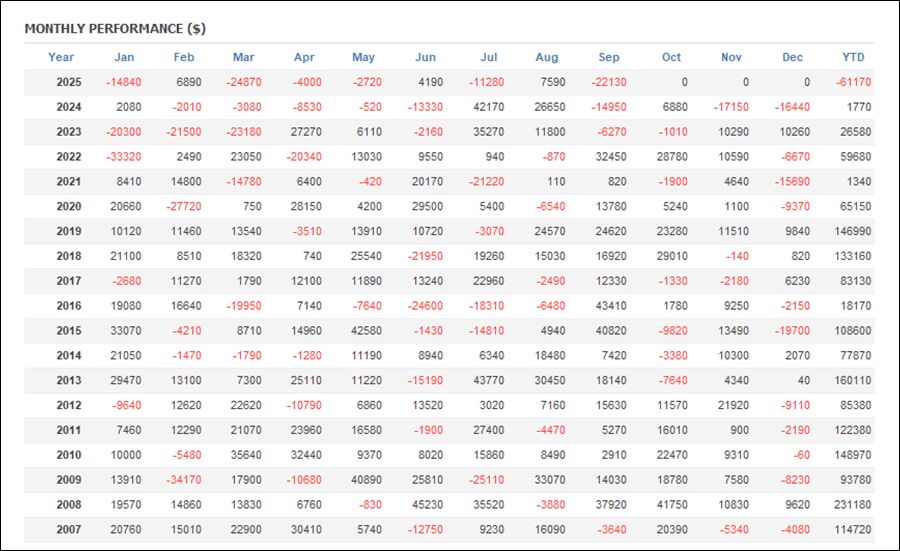Select the Jun column header

click(x=425, y=57)
